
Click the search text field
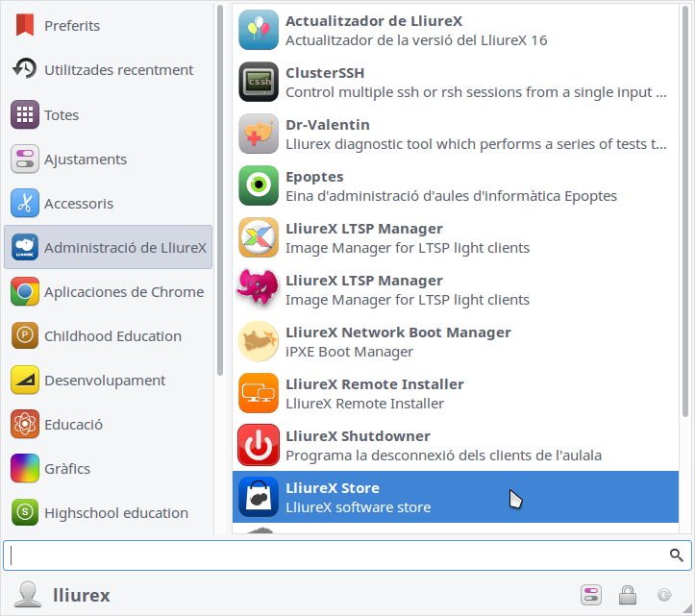click(x=336, y=555)
